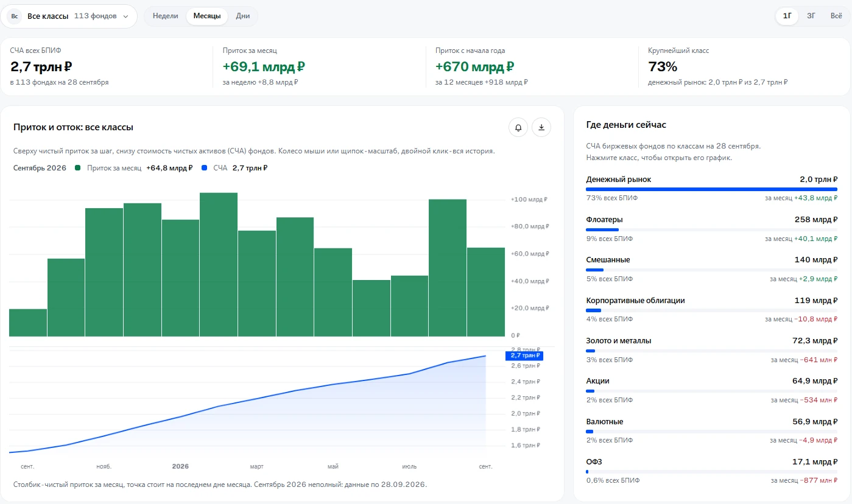852x504 pixels.
Task: Show the "Всё" full history period
Action: click(x=836, y=16)
